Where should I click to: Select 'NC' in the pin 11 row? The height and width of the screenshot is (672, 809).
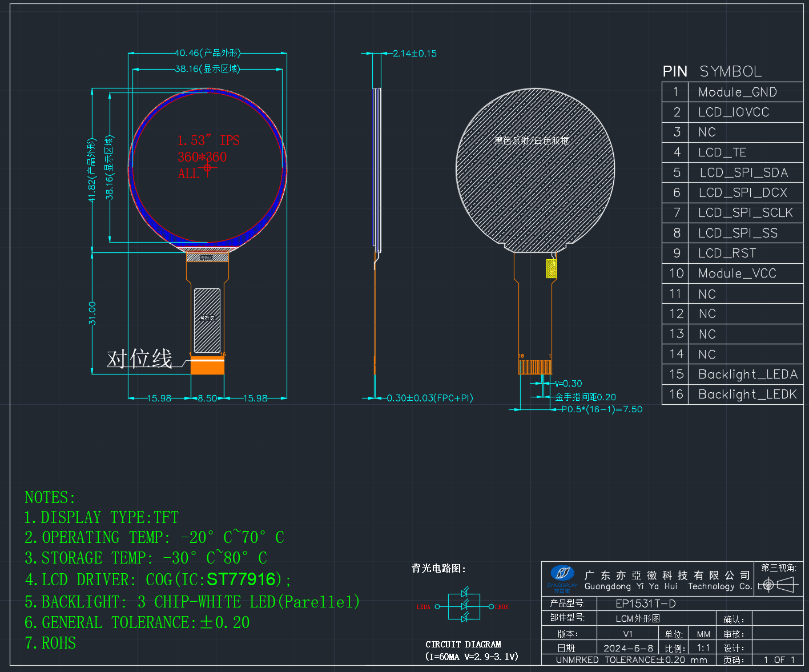pyautogui.click(x=707, y=294)
